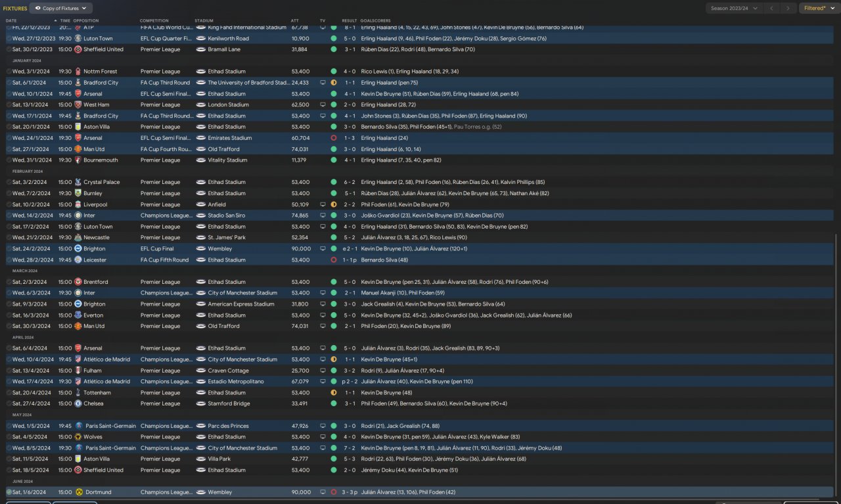Select the row circle for Sat, 20/1/2024

click(x=9, y=127)
